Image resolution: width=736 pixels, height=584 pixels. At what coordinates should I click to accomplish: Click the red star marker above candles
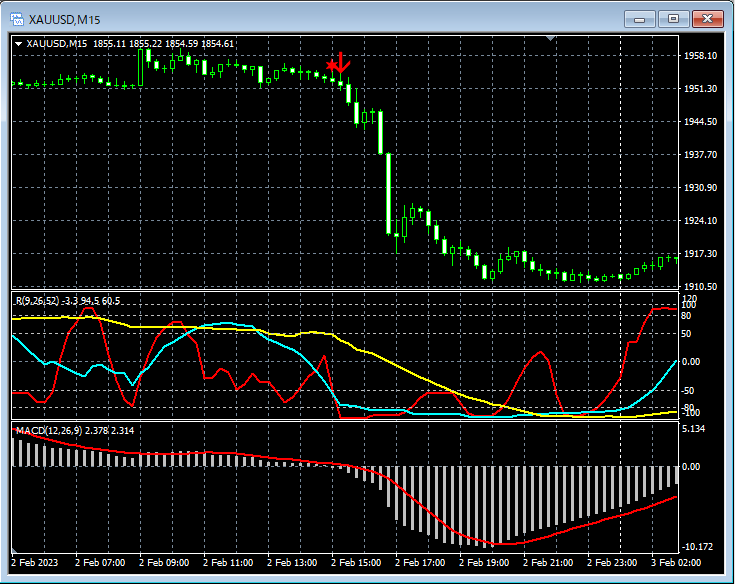pyautogui.click(x=332, y=66)
